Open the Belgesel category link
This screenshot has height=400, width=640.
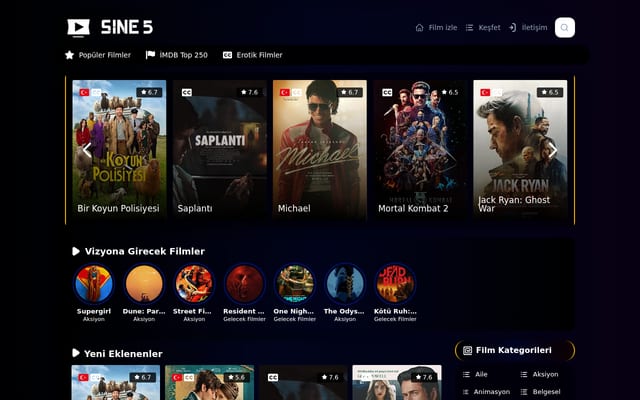pos(546,392)
